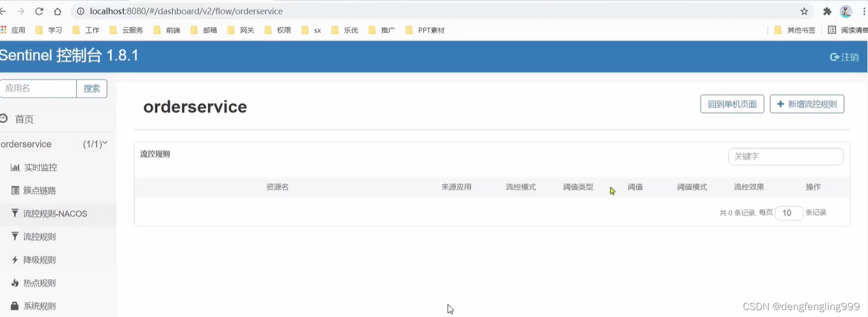Click the 回到单机页面 button

coord(732,104)
